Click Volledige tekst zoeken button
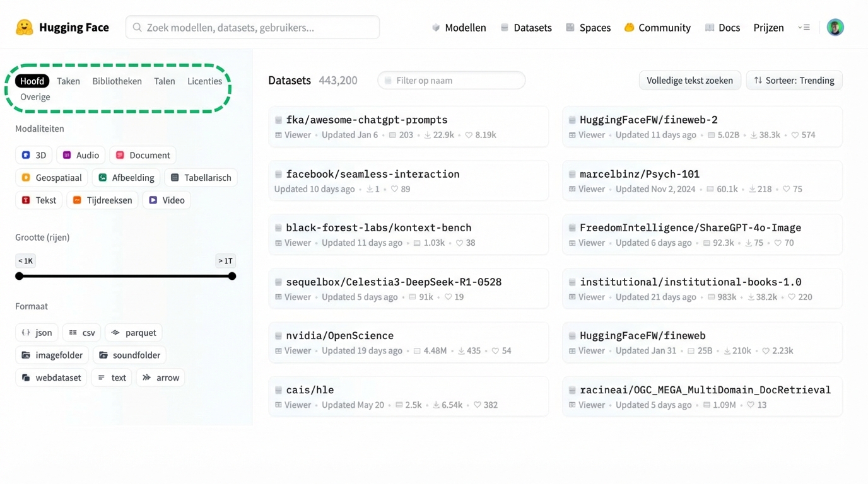Viewport: 868px width, 484px height. 689,81
